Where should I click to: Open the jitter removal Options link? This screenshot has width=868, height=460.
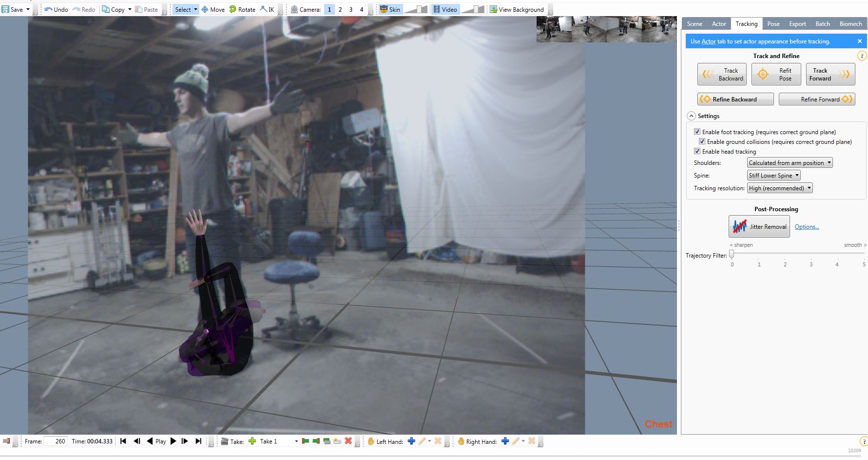point(807,227)
